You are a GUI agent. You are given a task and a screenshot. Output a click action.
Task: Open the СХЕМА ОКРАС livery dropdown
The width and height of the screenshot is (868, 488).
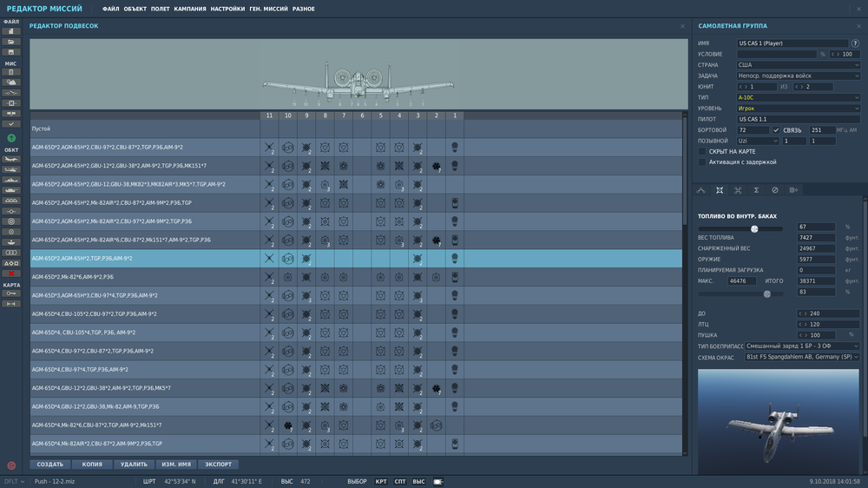click(x=802, y=357)
